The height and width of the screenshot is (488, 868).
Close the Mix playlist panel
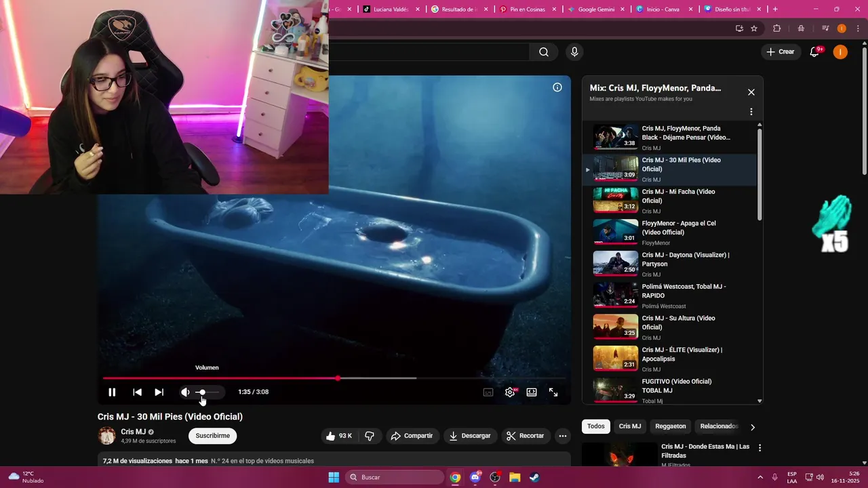(x=751, y=92)
